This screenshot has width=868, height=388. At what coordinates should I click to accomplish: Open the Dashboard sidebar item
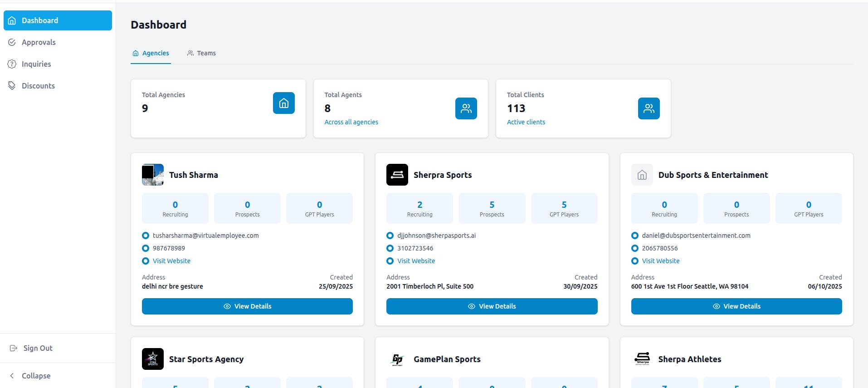pyautogui.click(x=58, y=20)
